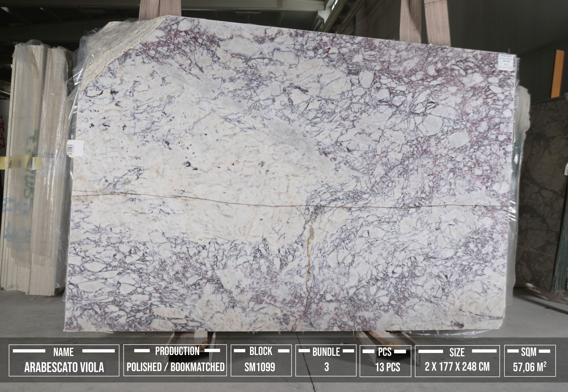Click the 57,06 m² value
This screenshot has width=568, height=392.
coord(529,367)
